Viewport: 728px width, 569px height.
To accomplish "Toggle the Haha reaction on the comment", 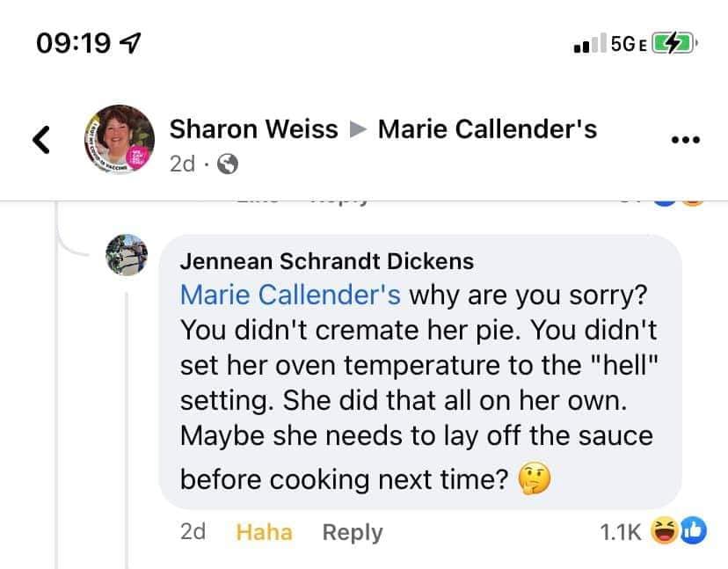I will [x=264, y=532].
